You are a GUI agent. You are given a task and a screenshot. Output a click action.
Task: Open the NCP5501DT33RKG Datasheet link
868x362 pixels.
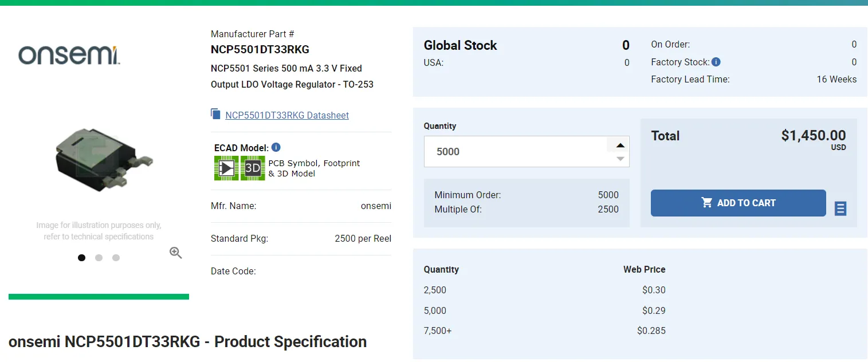tap(287, 115)
